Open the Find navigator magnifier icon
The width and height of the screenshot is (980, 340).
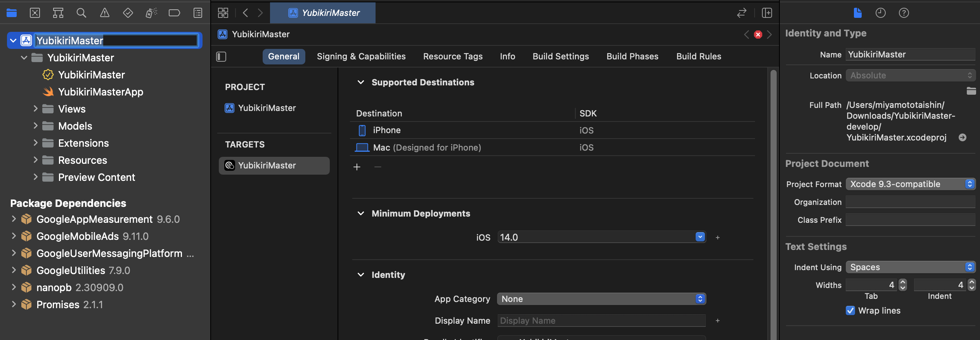tap(81, 13)
